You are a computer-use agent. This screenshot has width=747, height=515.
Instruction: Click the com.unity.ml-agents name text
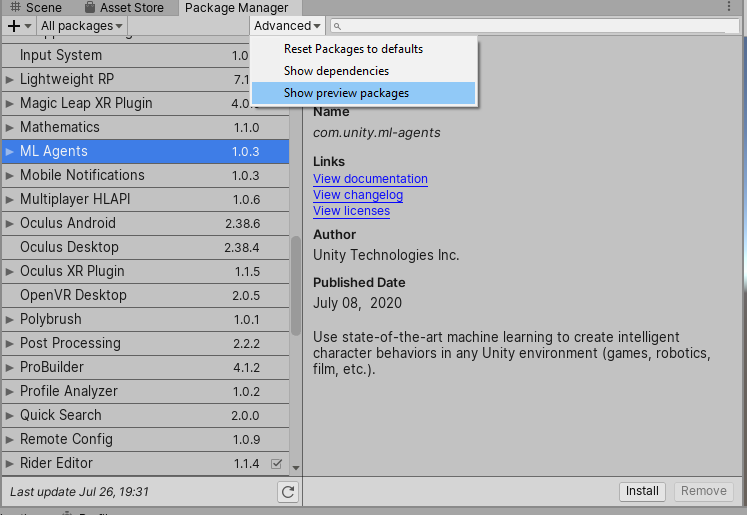pos(376,132)
